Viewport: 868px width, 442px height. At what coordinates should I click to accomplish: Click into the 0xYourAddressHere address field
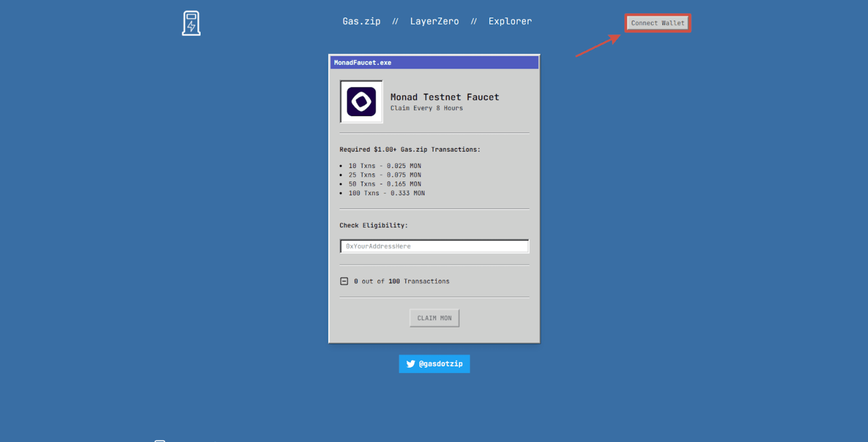[434, 246]
